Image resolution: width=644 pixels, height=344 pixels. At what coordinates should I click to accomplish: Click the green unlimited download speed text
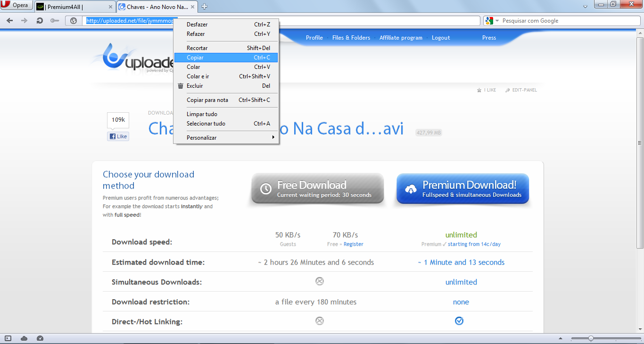pos(461,235)
